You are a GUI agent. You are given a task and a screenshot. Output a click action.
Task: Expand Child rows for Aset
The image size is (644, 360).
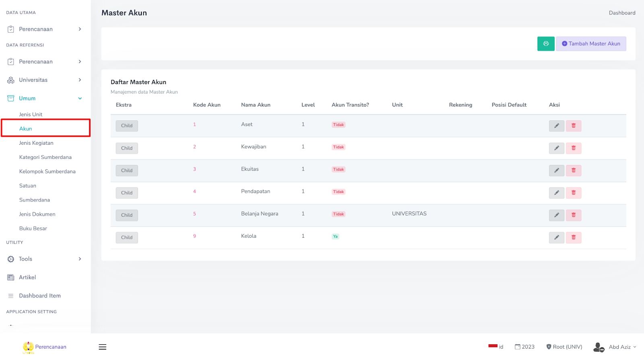click(127, 126)
